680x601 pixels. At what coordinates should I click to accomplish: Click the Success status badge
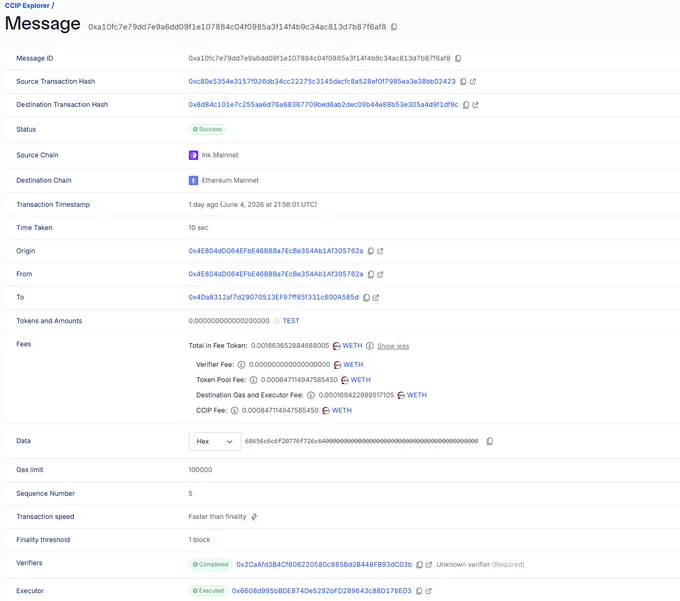[207, 129]
